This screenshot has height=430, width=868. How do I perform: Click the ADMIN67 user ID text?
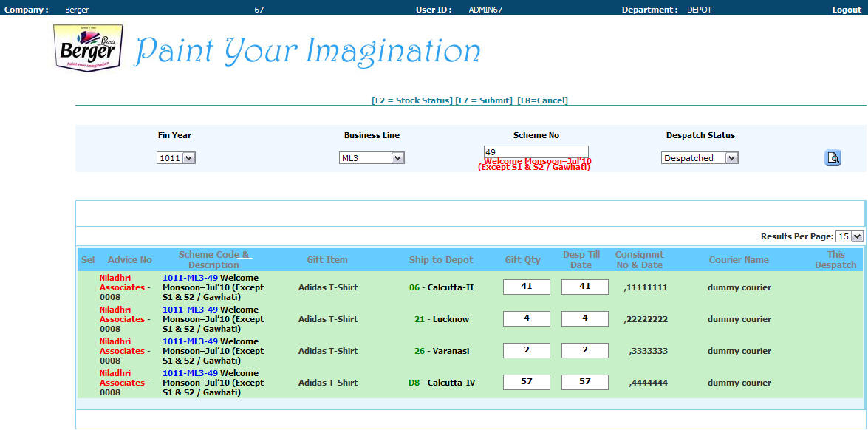click(485, 10)
